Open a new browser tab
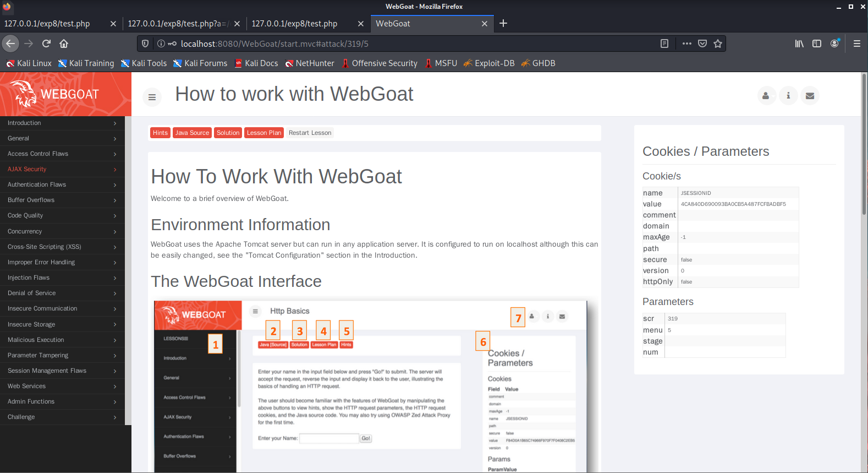This screenshot has height=473, width=868. click(503, 23)
